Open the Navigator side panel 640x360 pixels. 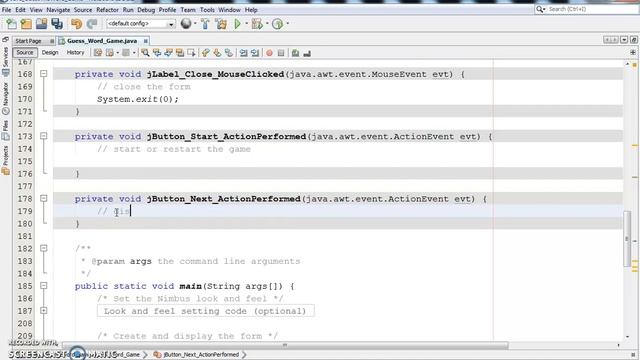pos(5,98)
